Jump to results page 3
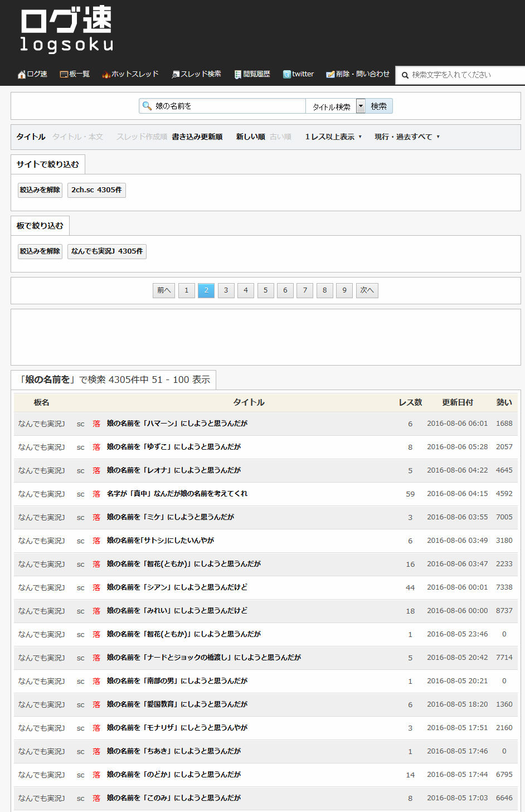This screenshot has height=812, width=525. [226, 290]
